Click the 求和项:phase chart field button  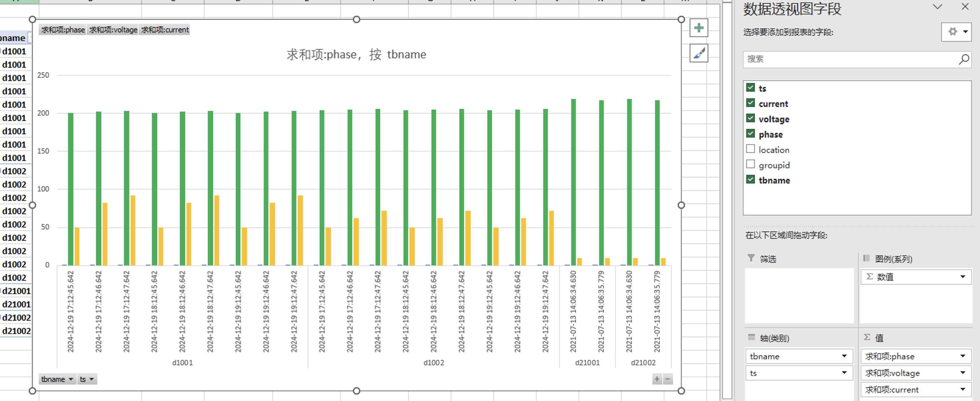point(63,30)
